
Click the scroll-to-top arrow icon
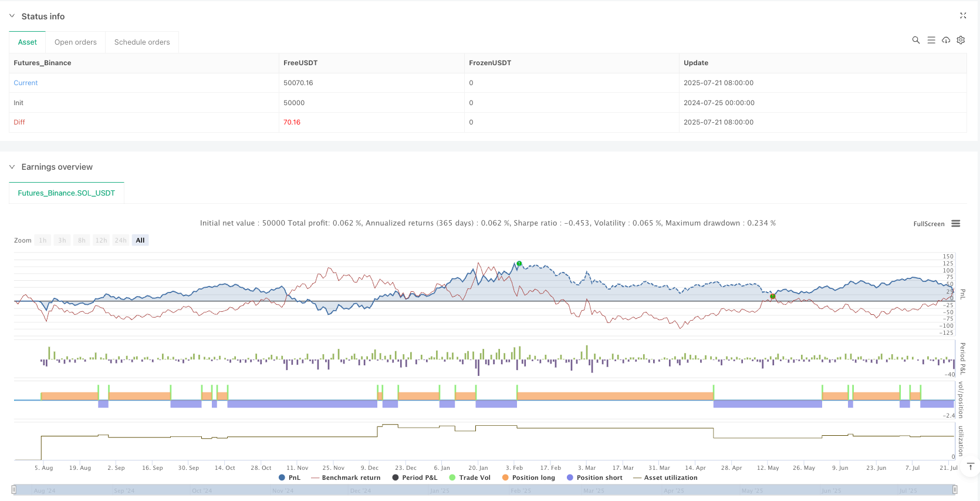tap(971, 466)
